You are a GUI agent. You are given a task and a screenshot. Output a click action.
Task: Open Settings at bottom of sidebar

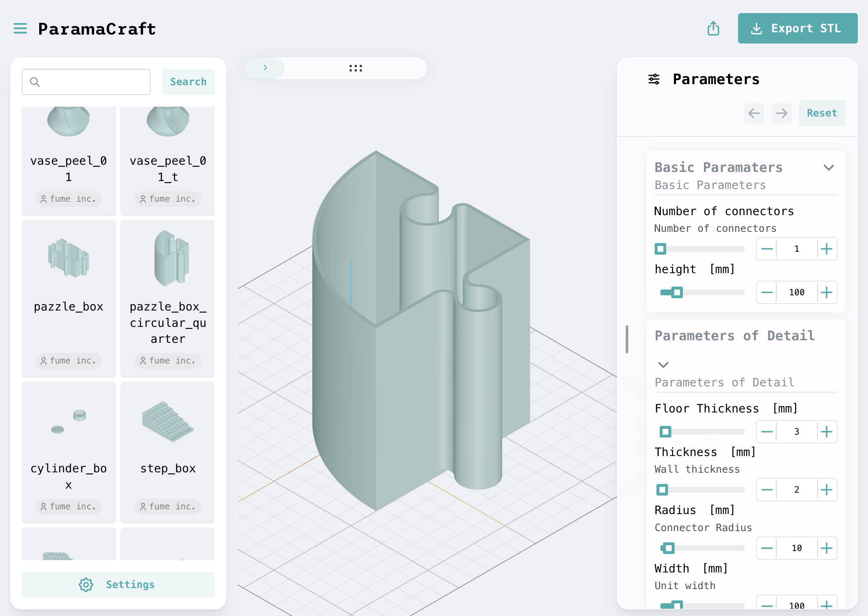tap(118, 584)
